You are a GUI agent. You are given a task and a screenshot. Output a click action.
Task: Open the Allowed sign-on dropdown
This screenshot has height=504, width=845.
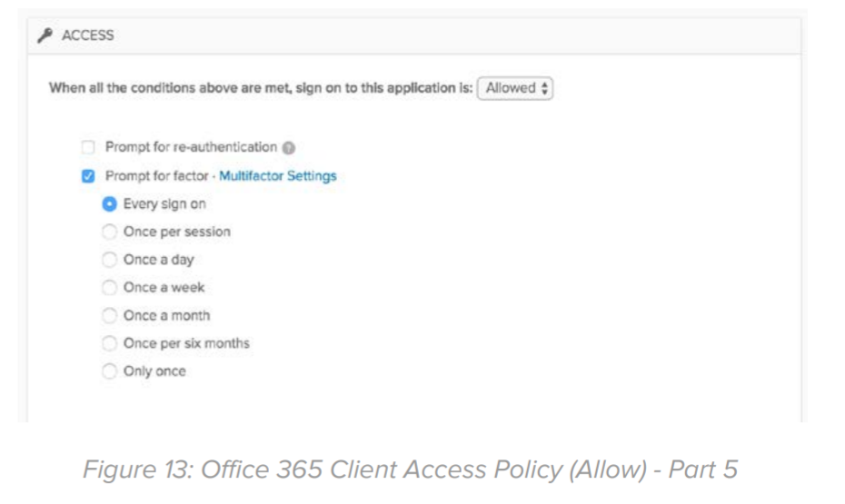(515, 89)
